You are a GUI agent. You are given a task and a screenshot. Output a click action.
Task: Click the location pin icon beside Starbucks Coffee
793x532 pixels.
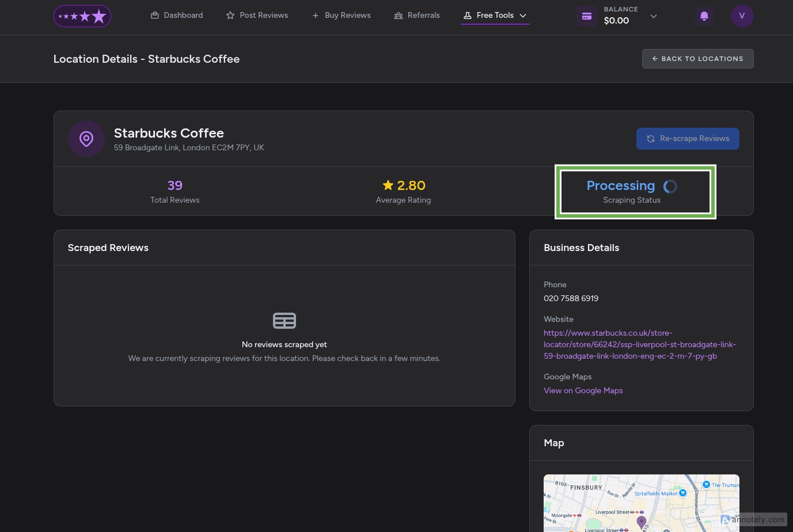pos(86,139)
